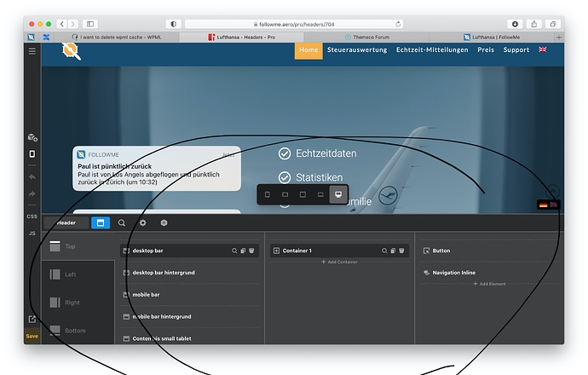The image size is (588, 375).
Task: Toggle the Safari sidebar button
Action: [x=90, y=24]
